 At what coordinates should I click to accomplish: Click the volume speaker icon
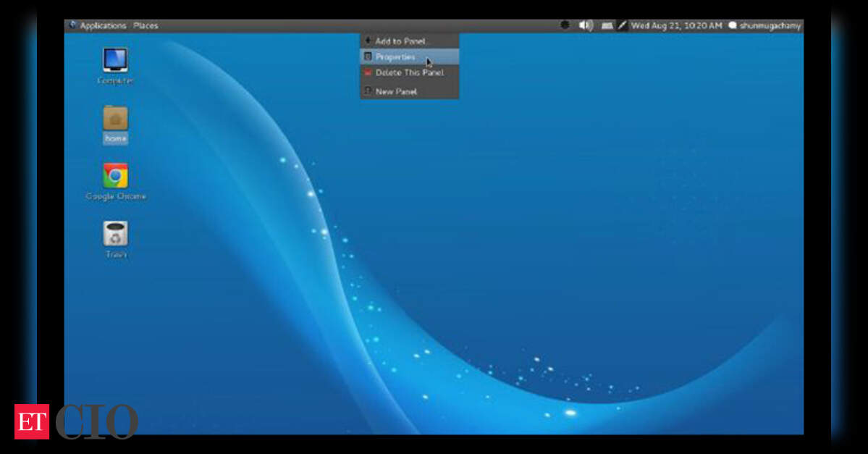click(x=585, y=25)
